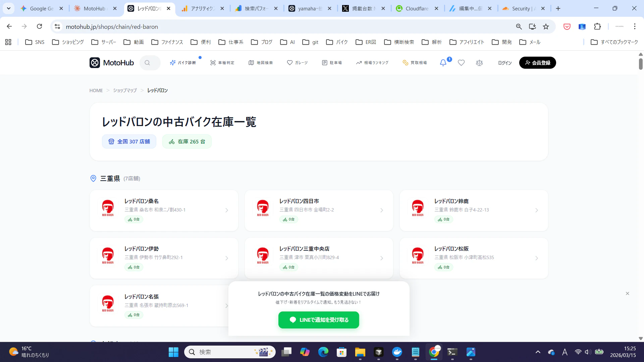This screenshot has height=362, width=644.
Task: Click chevron arrow on レッドバロン三重中央店 card
Action: (x=382, y=258)
